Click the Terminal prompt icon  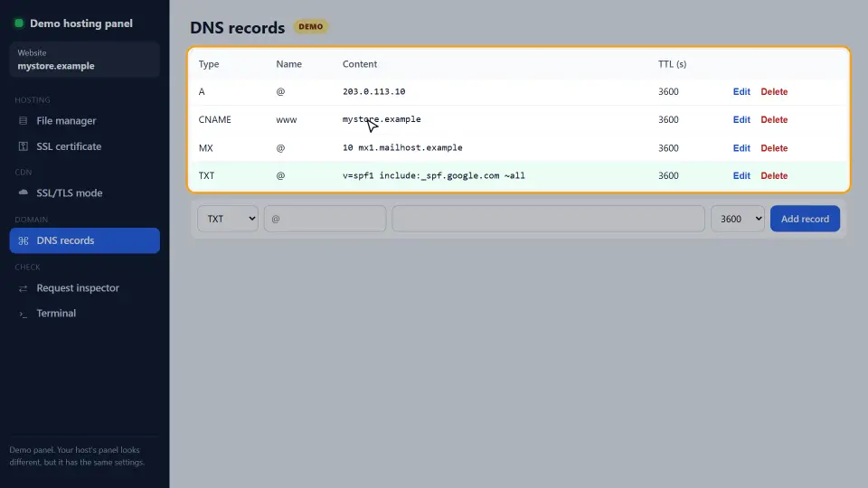24,314
